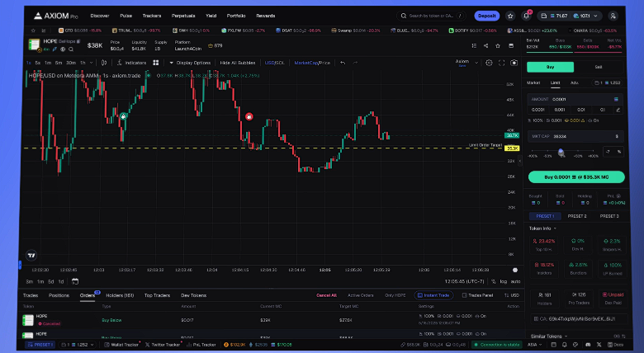Open the Holders (161) tab
The width and height of the screenshot is (644, 353).
tap(120, 295)
